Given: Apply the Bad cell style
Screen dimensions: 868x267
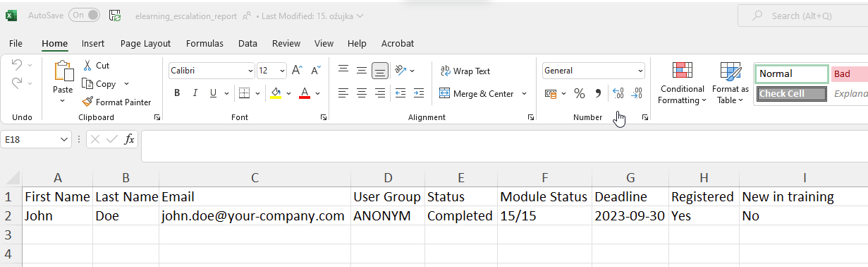Looking at the screenshot, I should [x=849, y=73].
